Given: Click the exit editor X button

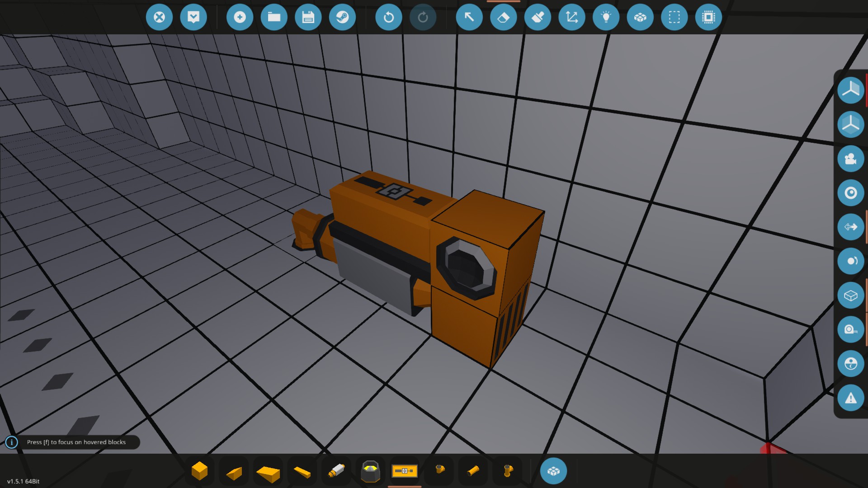Looking at the screenshot, I should tap(159, 17).
